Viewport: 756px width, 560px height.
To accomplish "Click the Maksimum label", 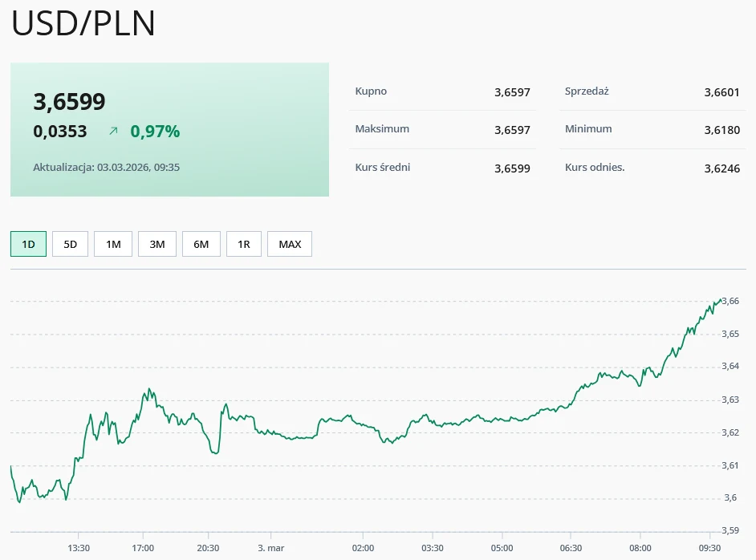I will pyautogui.click(x=382, y=129).
